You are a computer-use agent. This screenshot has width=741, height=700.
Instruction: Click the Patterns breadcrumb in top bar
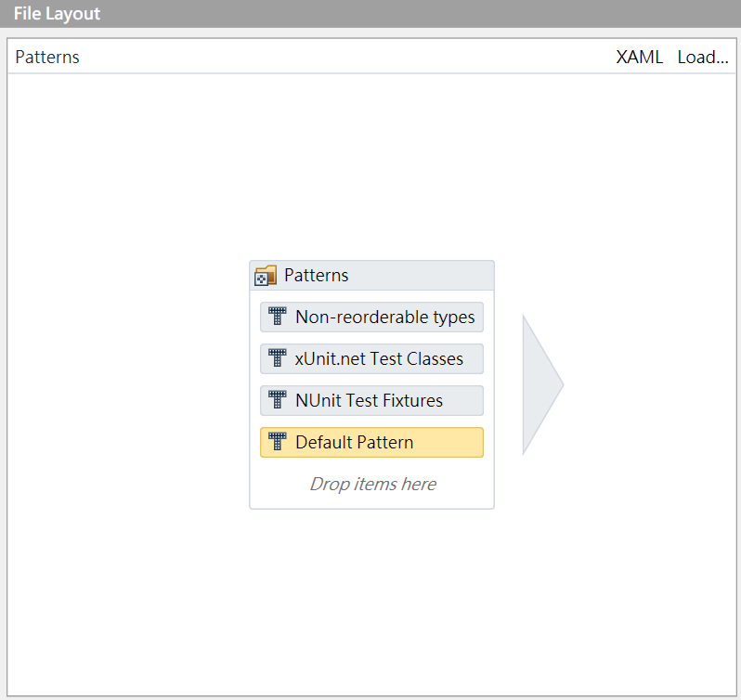[47, 58]
